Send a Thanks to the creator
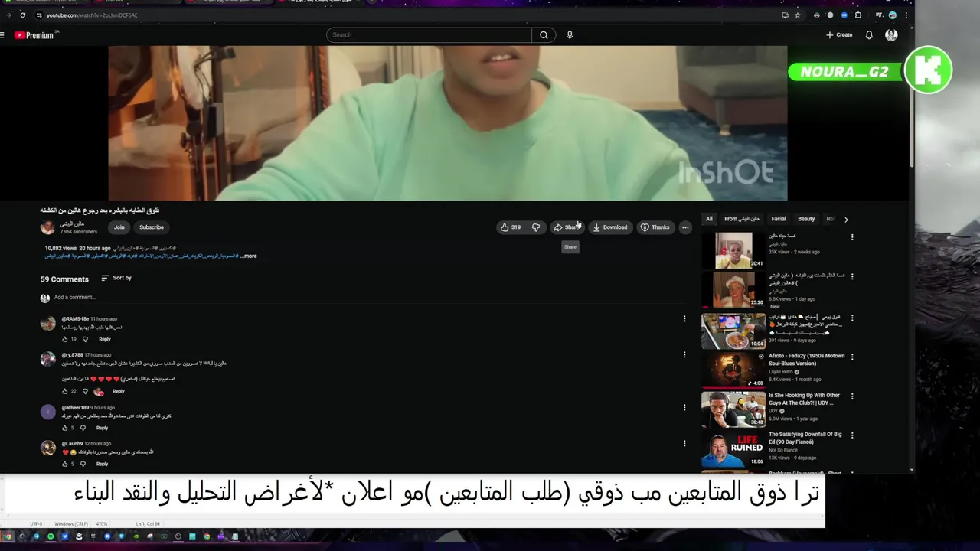The image size is (980, 551). [655, 227]
